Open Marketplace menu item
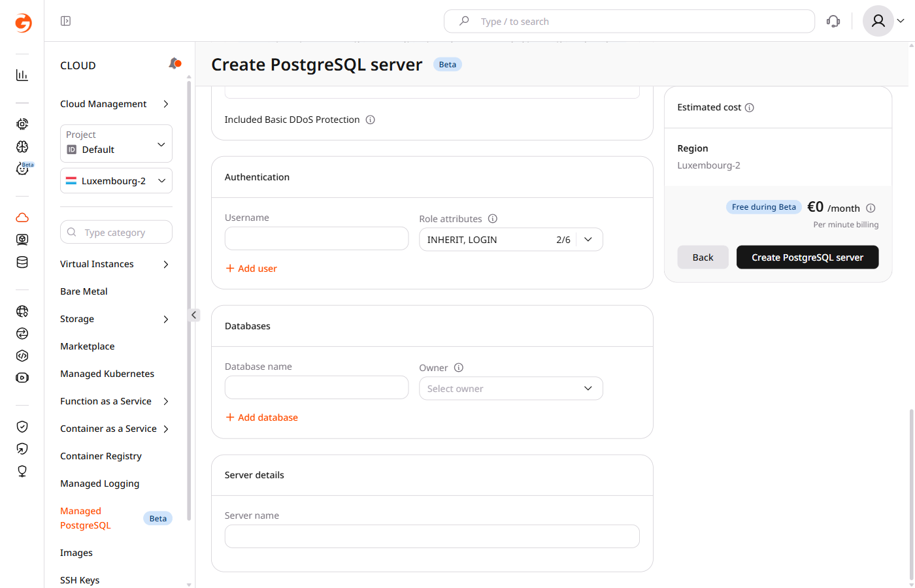915x588 pixels. point(88,346)
